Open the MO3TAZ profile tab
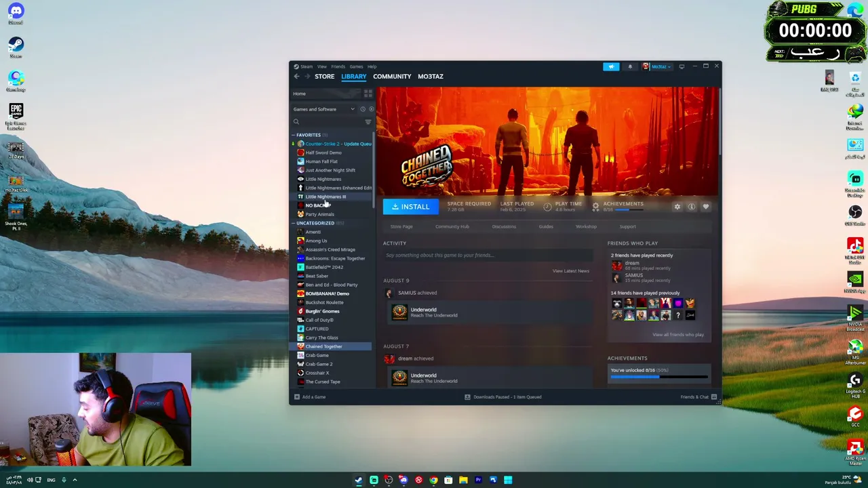The height and width of the screenshot is (488, 868). click(431, 77)
